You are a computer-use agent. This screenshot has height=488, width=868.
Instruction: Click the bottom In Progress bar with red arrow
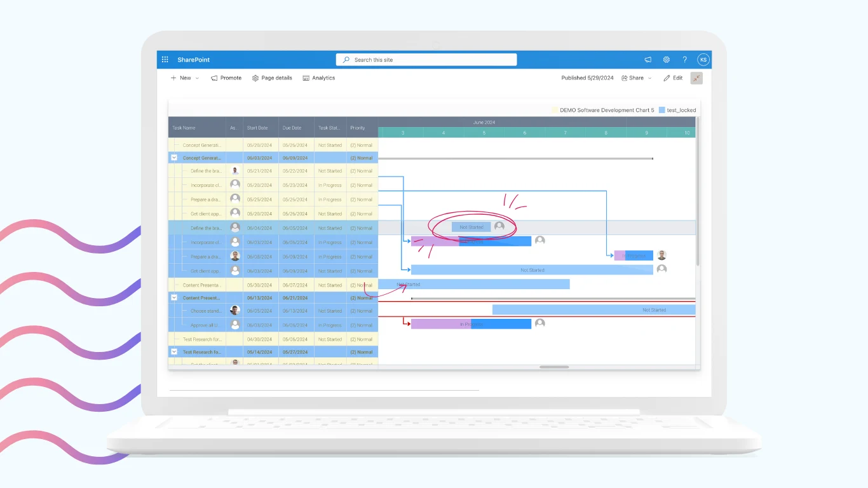coord(471,324)
